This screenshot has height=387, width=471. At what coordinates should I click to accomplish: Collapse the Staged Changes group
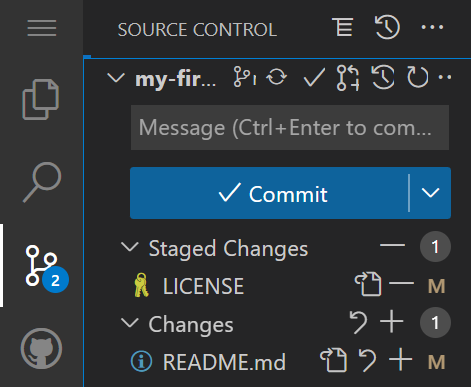tap(129, 247)
